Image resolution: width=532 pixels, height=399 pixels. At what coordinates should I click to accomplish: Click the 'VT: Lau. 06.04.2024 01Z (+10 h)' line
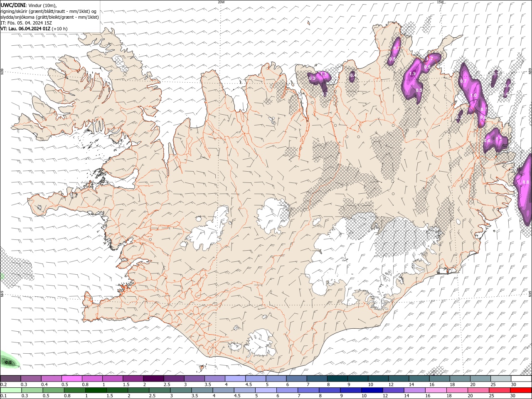tap(34, 29)
